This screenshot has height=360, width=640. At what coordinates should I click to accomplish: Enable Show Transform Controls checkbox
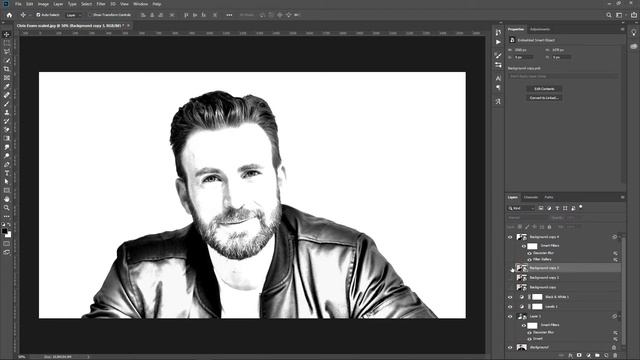click(x=90, y=15)
